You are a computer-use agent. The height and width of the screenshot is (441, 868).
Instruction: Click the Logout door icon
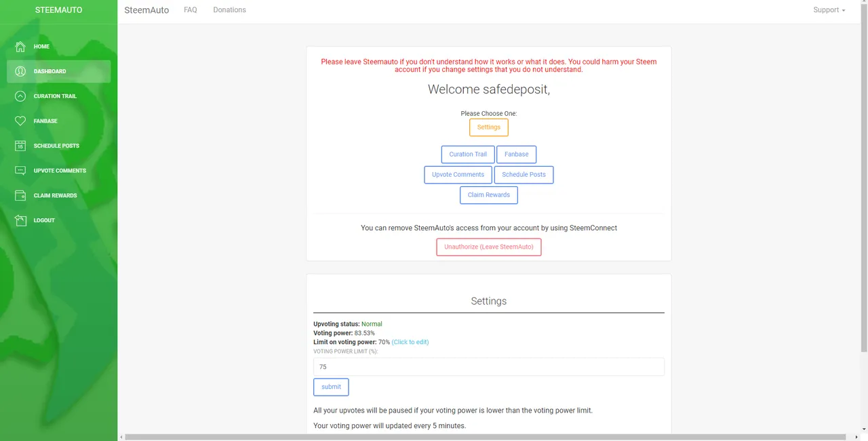click(x=20, y=220)
